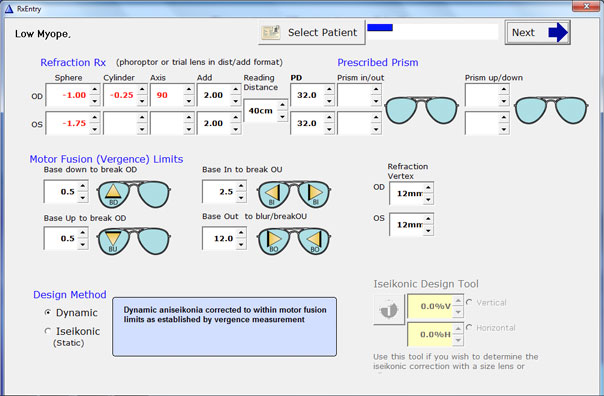The width and height of the screenshot is (604, 396).
Task: Close the RxEntry window
Action: coord(586,6)
